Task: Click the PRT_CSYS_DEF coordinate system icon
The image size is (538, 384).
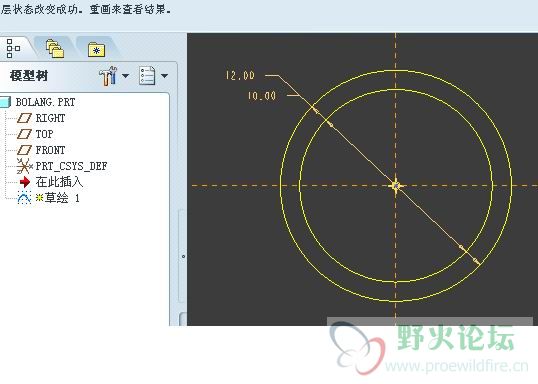Action: click(24, 166)
